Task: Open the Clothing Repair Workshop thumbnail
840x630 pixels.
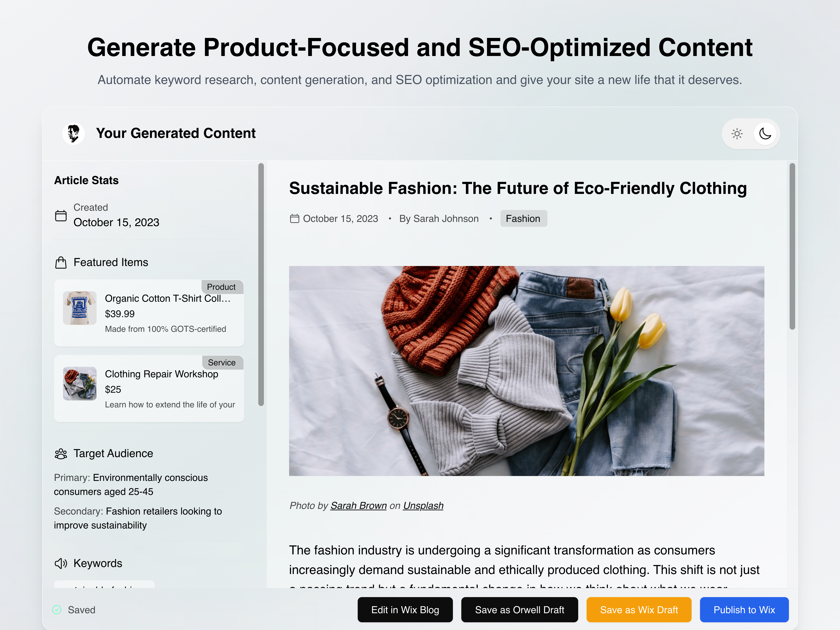Action: 80,384
